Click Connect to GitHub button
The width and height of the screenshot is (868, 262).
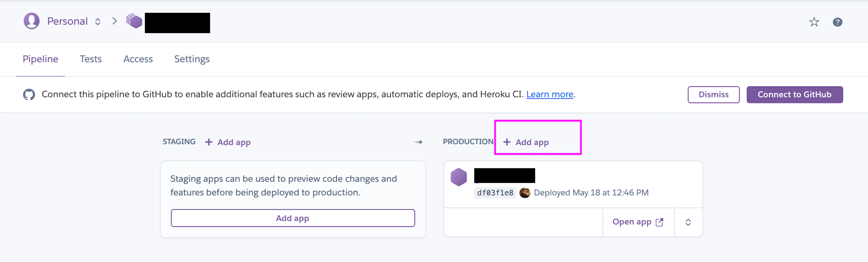[795, 95]
